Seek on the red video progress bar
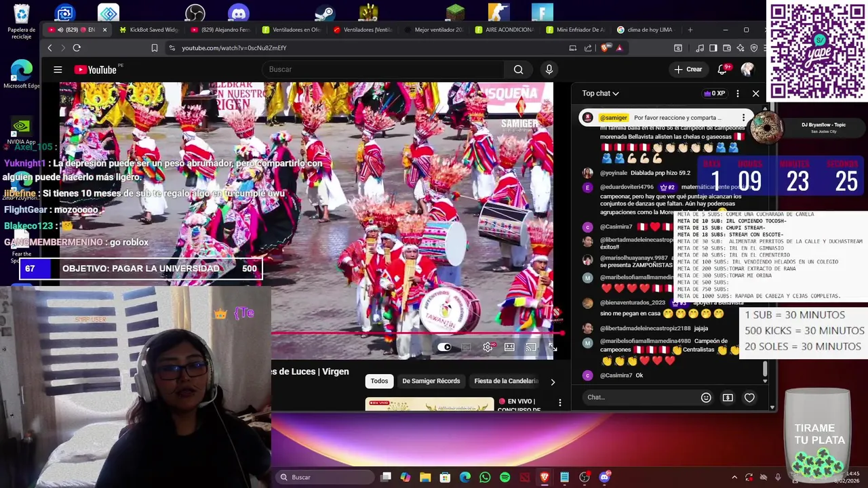This screenshot has height=488, width=868. [417, 333]
